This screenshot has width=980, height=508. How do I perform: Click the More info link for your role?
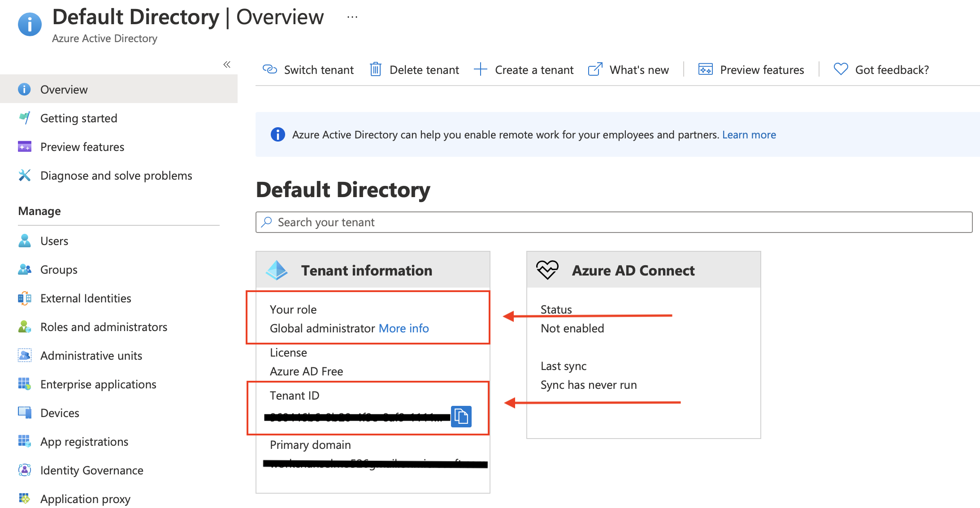403,328
